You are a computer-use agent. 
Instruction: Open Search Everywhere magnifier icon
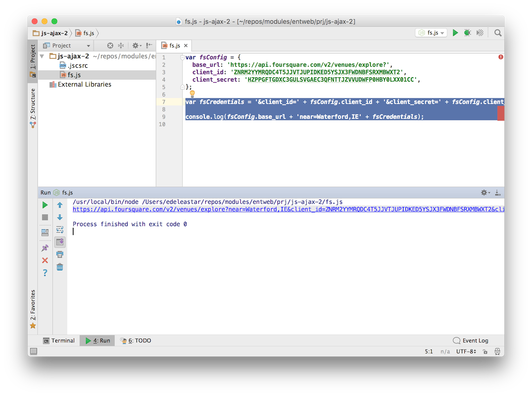(x=498, y=33)
